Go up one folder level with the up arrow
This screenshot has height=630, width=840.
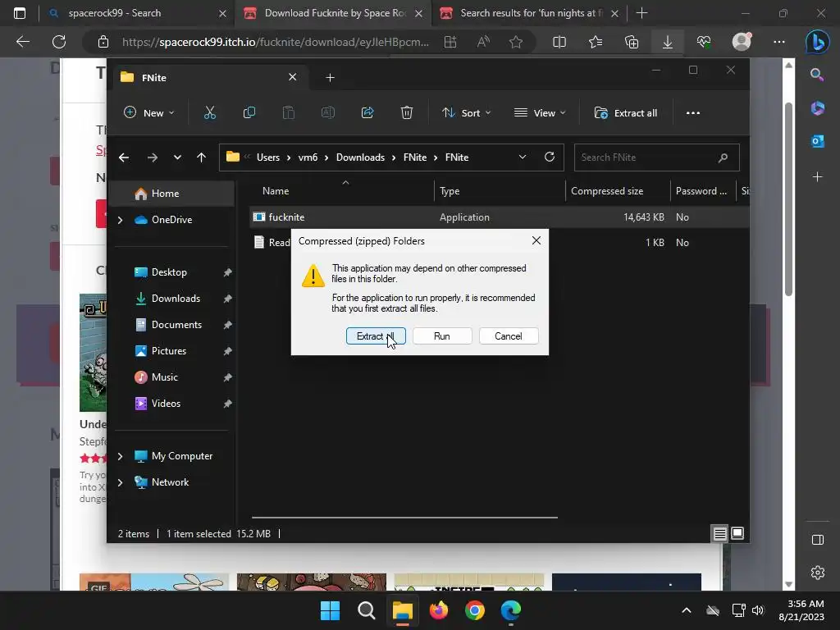202,157
